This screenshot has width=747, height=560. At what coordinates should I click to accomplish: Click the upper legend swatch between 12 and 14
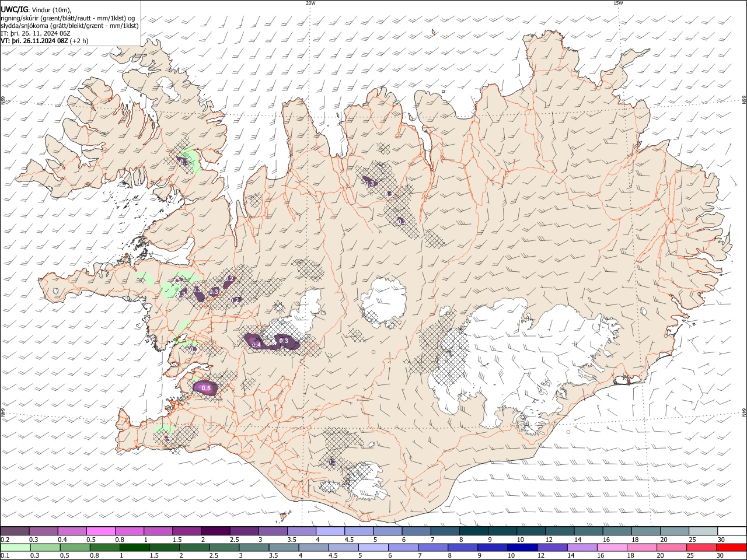click(560, 531)
